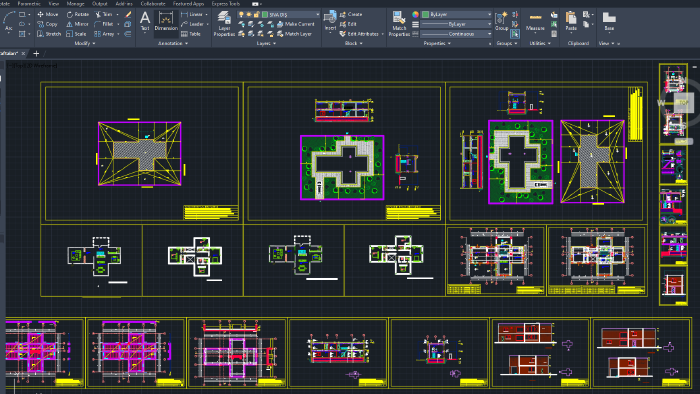Expand the Utilities panel
This screenshot has width=700, height=394.
click(540, 43)
